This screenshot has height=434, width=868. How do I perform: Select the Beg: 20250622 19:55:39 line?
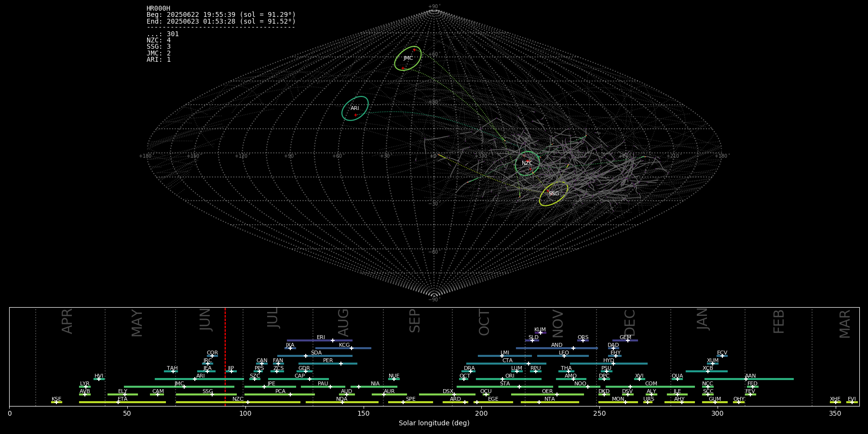pos(221,15)
